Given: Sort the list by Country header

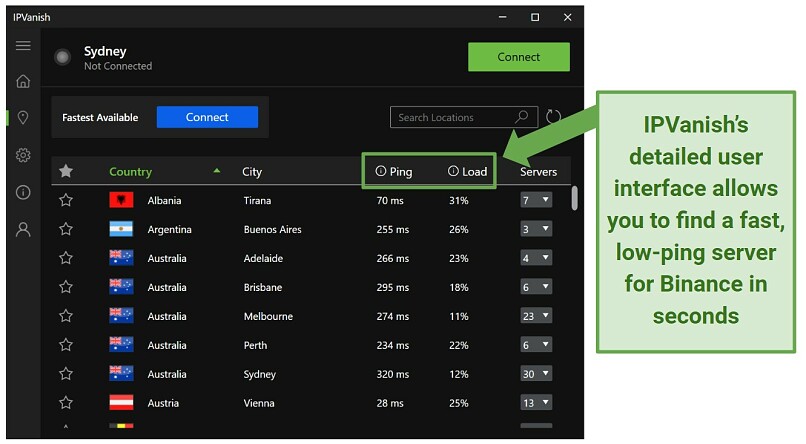Looking at the screenshot, I should [131, 172].
